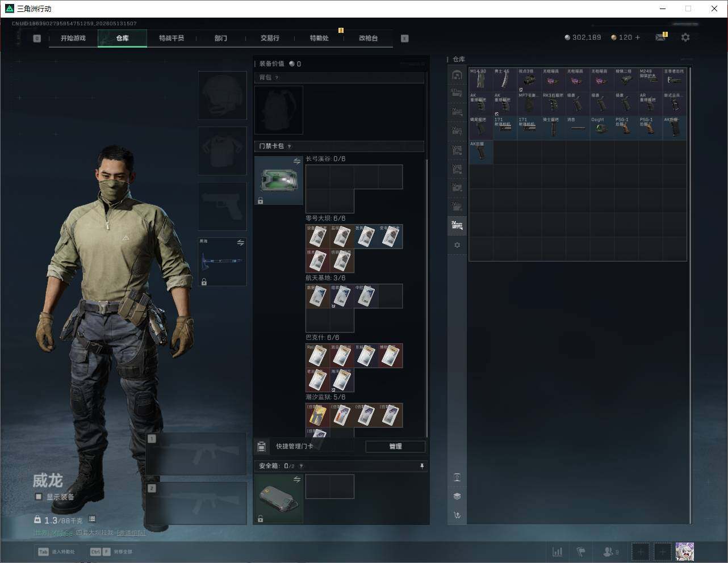Select the RK3后握把 item in the stash
This screenshot has width=728, height=563.
(553, 104)
